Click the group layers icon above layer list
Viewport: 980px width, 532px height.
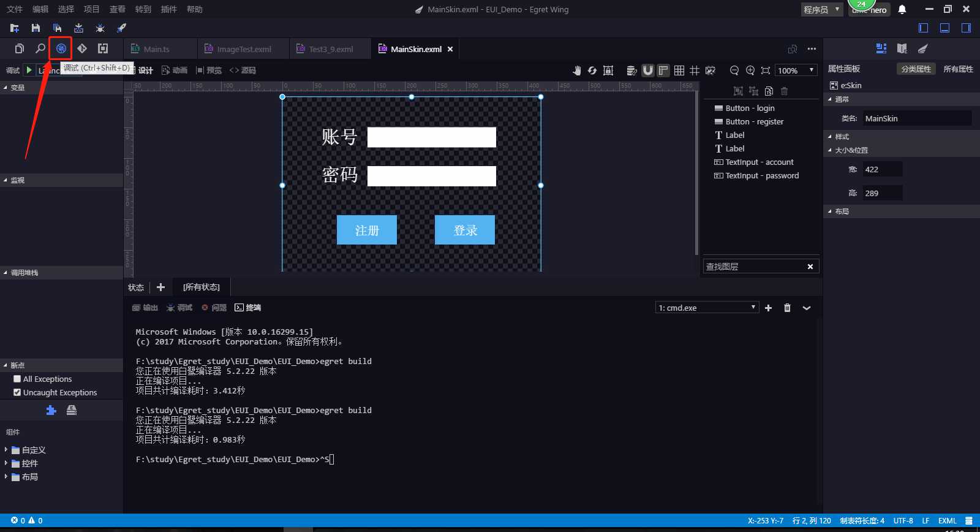tap(738, 91)
